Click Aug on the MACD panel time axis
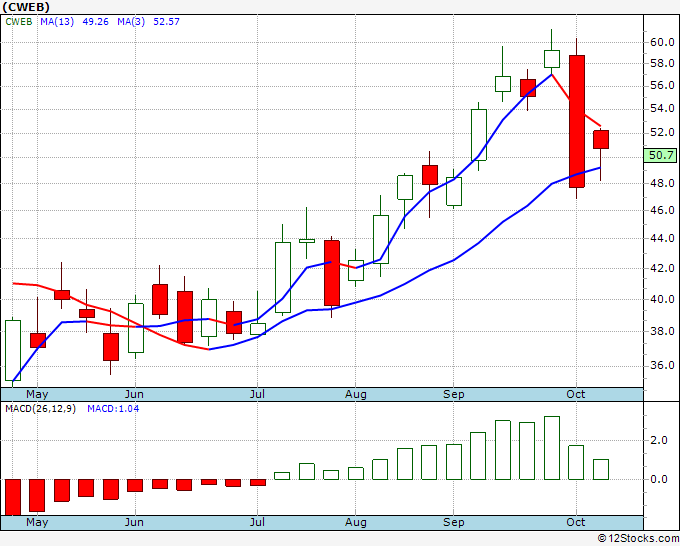 (356, 523)
